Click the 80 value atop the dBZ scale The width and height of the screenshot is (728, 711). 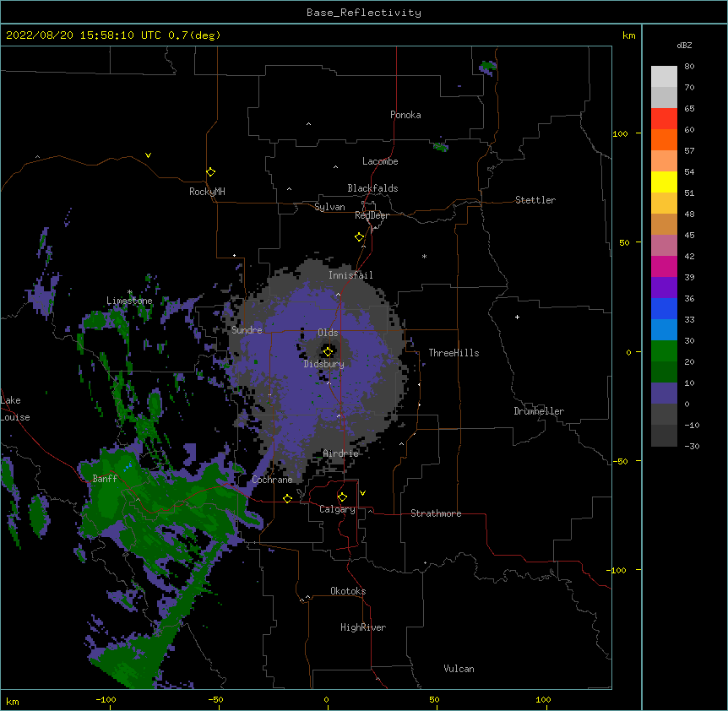689,67
